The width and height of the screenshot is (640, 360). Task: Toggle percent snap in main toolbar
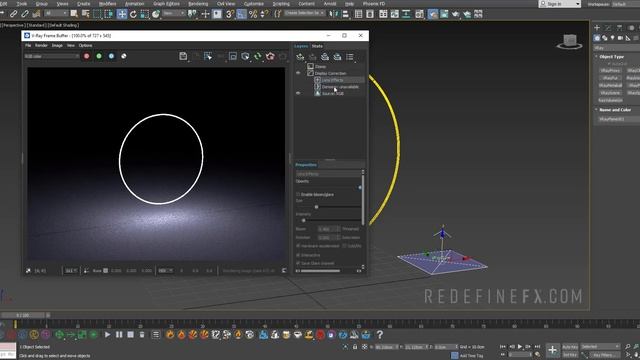tap(253, 14)
